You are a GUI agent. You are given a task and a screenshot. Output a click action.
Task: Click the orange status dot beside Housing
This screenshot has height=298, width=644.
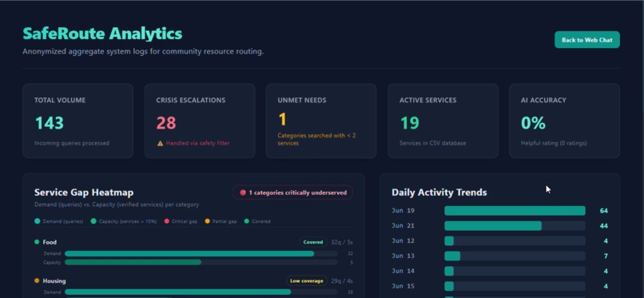pos(37,280)
